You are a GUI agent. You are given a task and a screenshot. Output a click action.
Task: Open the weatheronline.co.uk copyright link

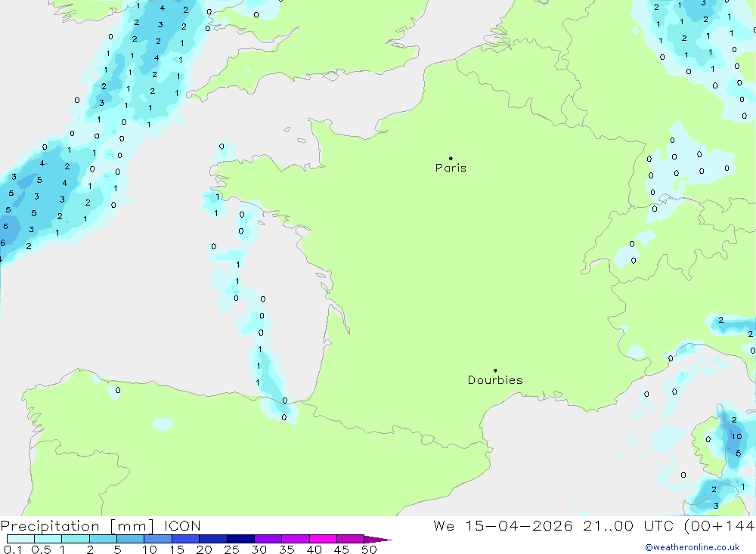[692, 547]
